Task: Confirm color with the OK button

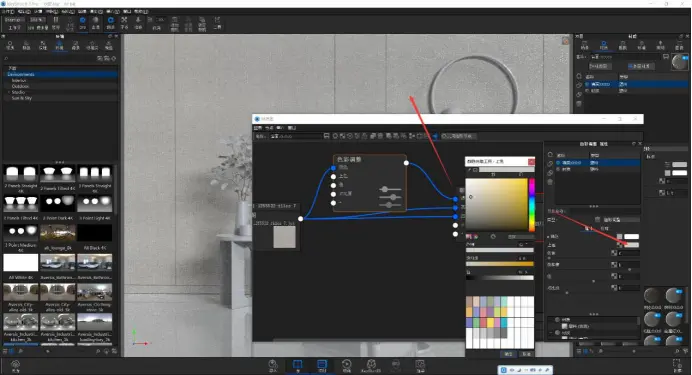Action: 509,354
